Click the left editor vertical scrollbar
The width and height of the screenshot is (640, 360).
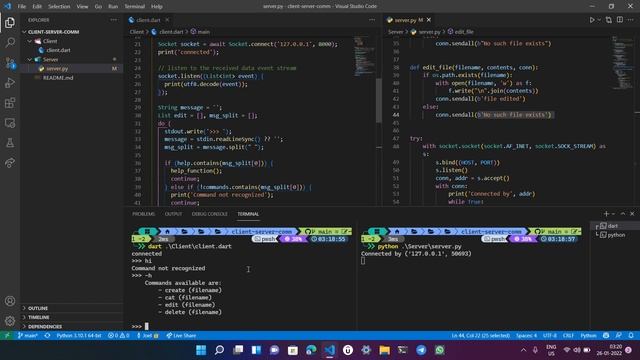379,100
